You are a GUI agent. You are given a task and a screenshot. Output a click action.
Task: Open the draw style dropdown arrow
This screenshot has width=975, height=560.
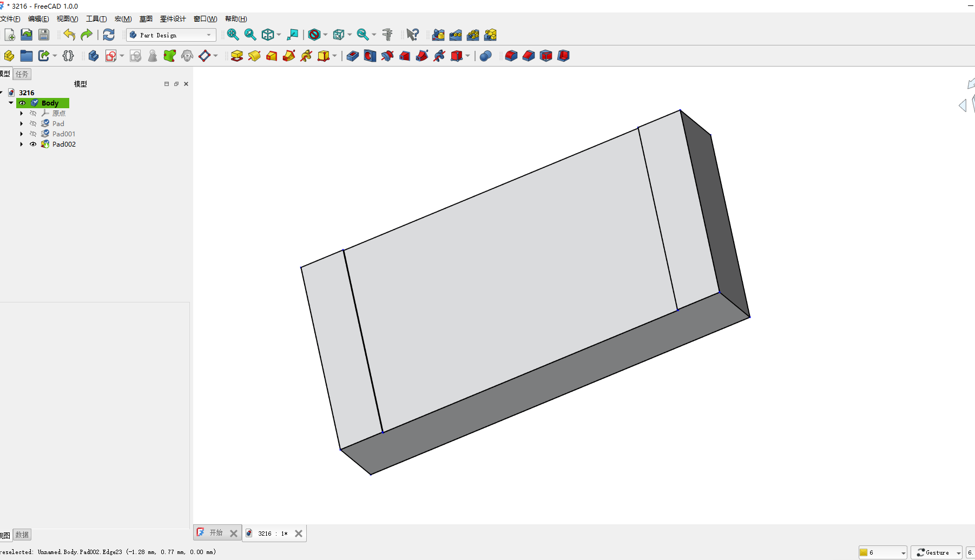[325, 35]
